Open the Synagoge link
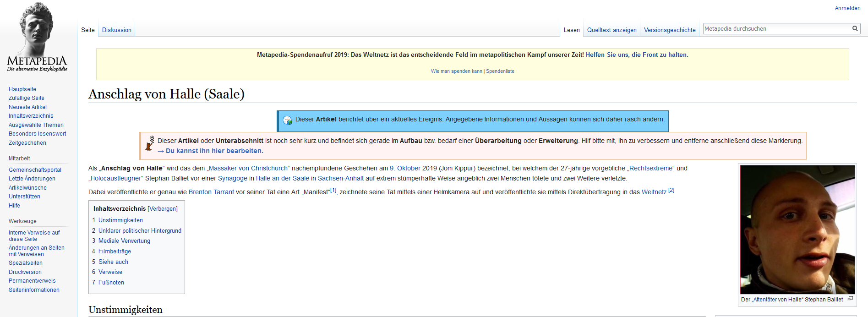Viewport: 868px width, 317px height. click(x=233, y=179)
